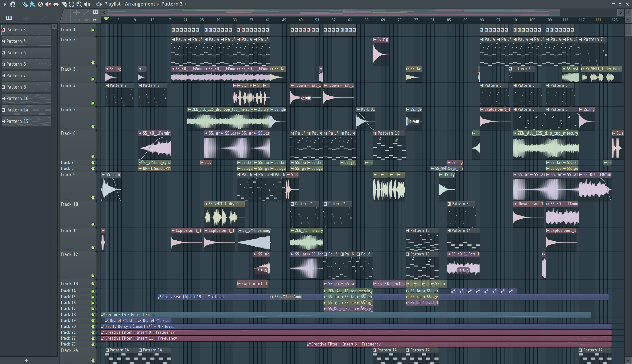Mute Track 4 with its green LED
This screenshot has height=364, width=632.
pos(93,103)
